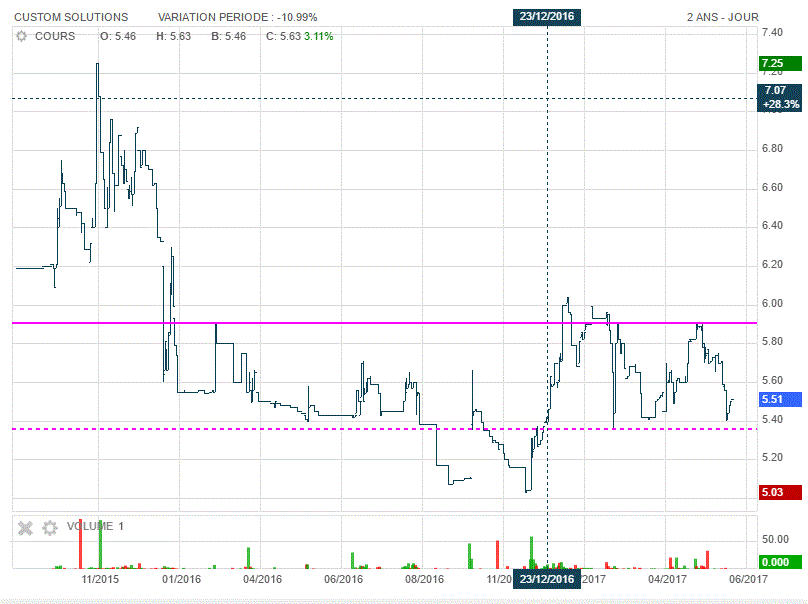Open the COURS indicator settings gear

21,37
